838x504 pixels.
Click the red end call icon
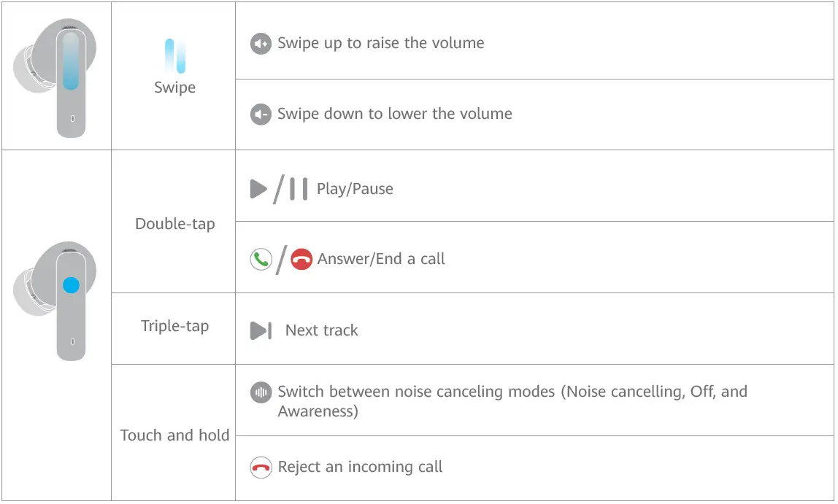click(301, 259)
